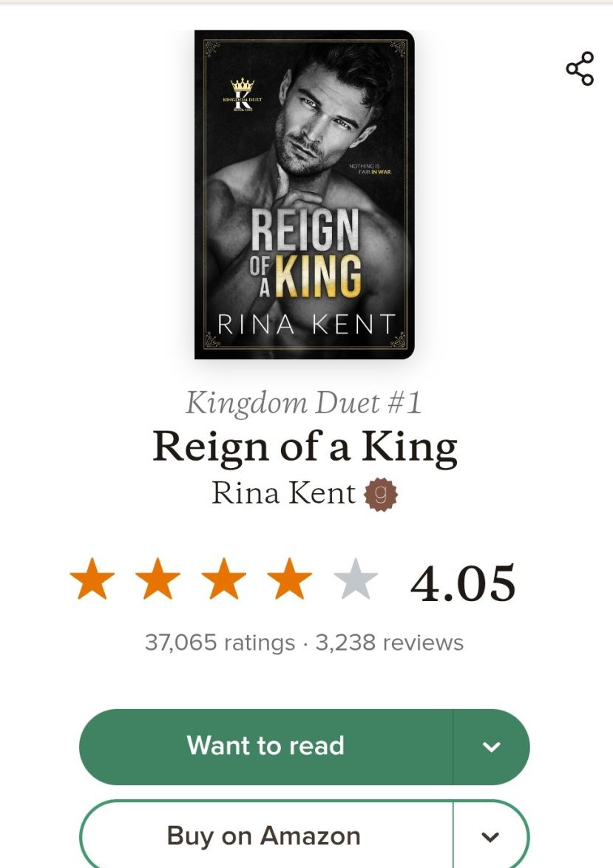Click the second orange rating star
This screenshot has width=613, height=868.
point(158,581)
